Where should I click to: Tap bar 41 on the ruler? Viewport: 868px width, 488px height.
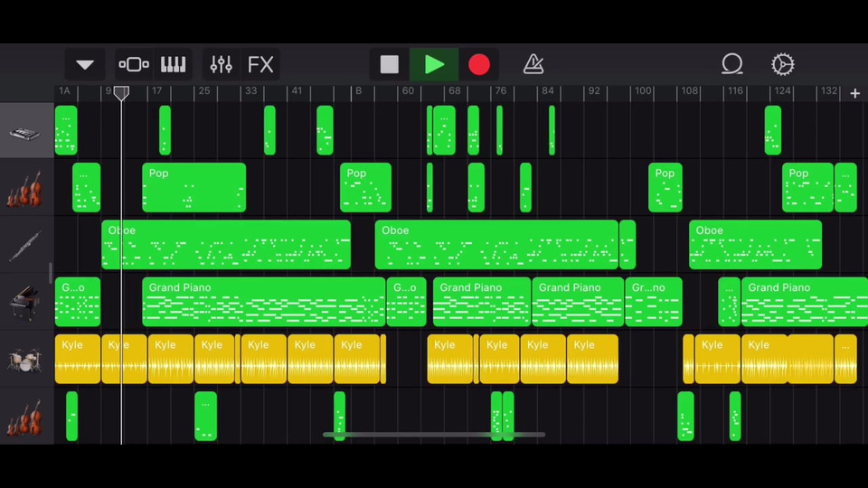(x=297, y=90)
